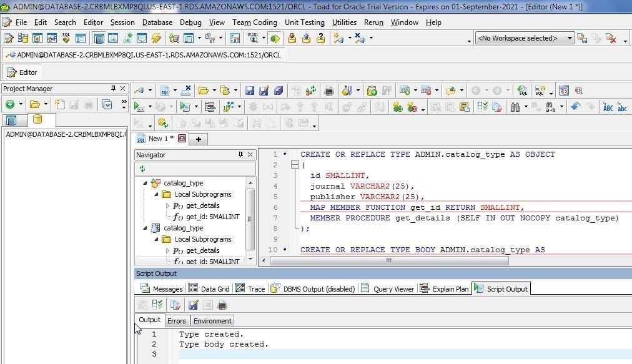Click the Print icon in editor toolbar

(x=329, y=91)
